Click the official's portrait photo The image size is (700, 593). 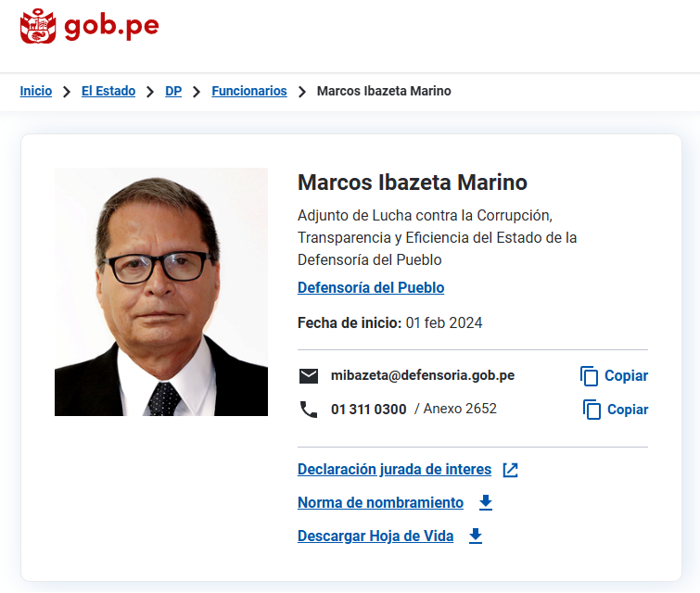tap(161, 292)
